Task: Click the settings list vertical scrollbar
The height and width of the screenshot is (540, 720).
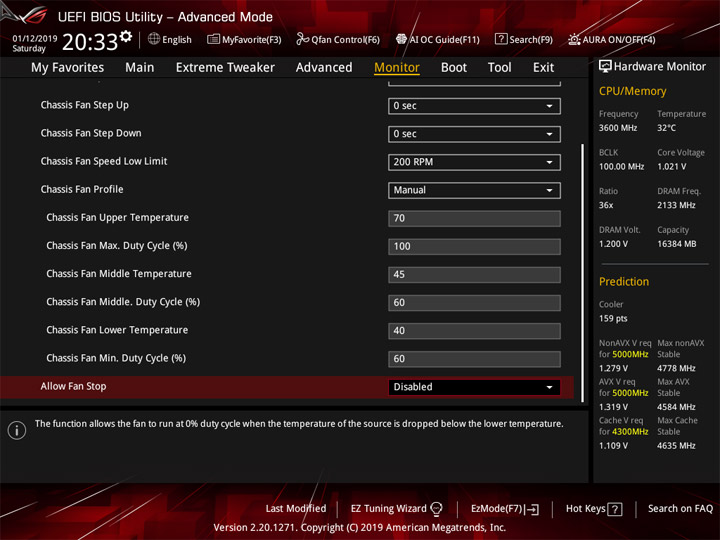Action: pos(582,273)
